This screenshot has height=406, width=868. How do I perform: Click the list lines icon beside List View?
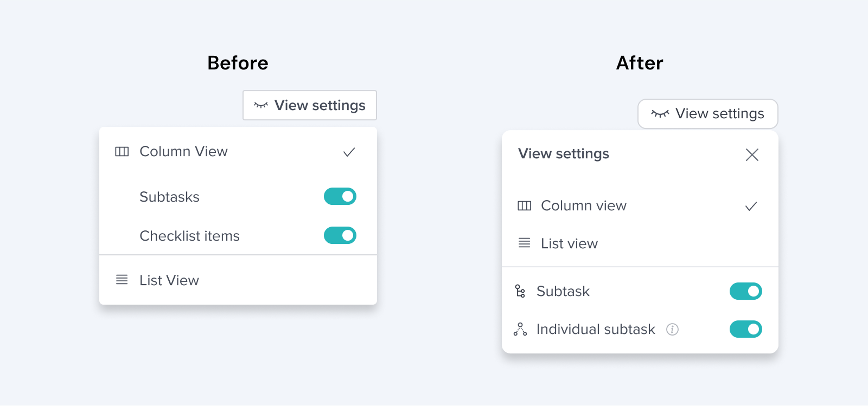coord(122,280)
